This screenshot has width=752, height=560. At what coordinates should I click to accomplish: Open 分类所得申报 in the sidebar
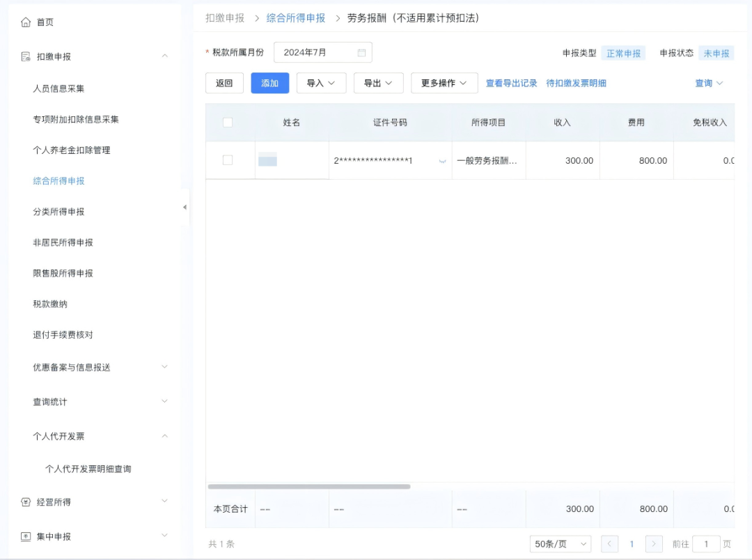pos(58,212)
